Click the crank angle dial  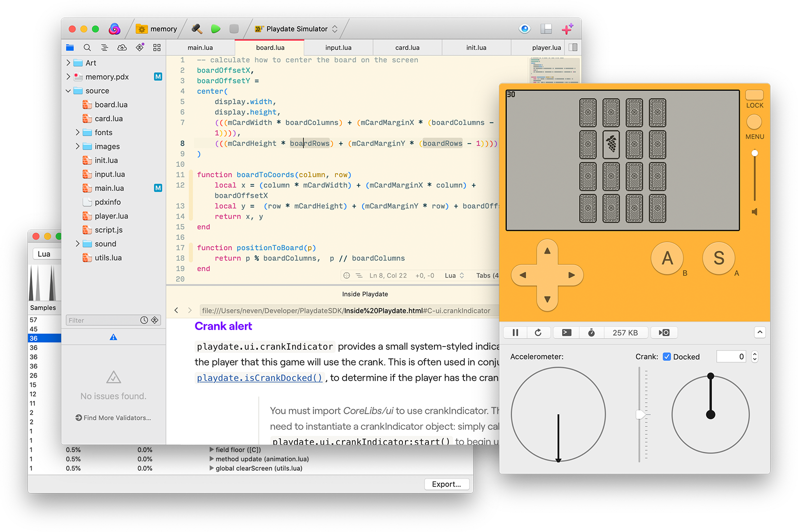(x=711, y=414)
